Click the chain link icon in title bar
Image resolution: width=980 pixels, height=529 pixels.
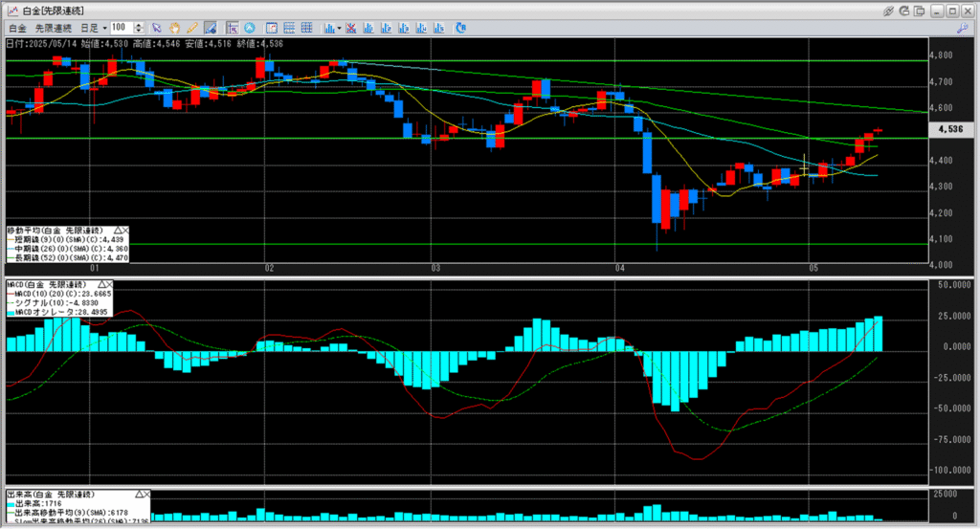(x=889, y=10)
